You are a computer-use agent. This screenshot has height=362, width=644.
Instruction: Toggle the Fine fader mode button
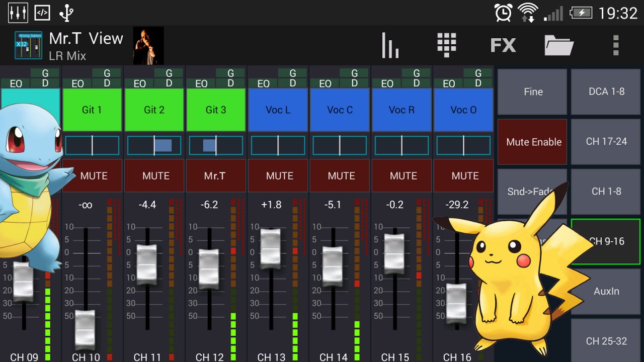point(533,92)
